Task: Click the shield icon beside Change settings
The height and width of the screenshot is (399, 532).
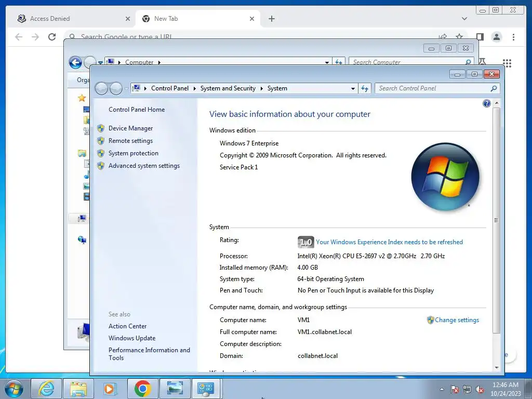Action: click(430, 320)
